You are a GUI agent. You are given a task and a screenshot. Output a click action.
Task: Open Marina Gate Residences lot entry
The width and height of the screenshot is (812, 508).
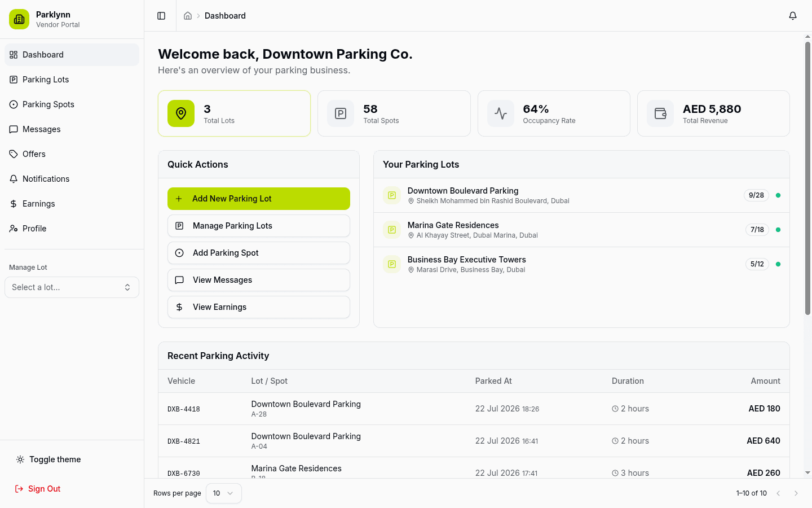[x=581, y=230]
